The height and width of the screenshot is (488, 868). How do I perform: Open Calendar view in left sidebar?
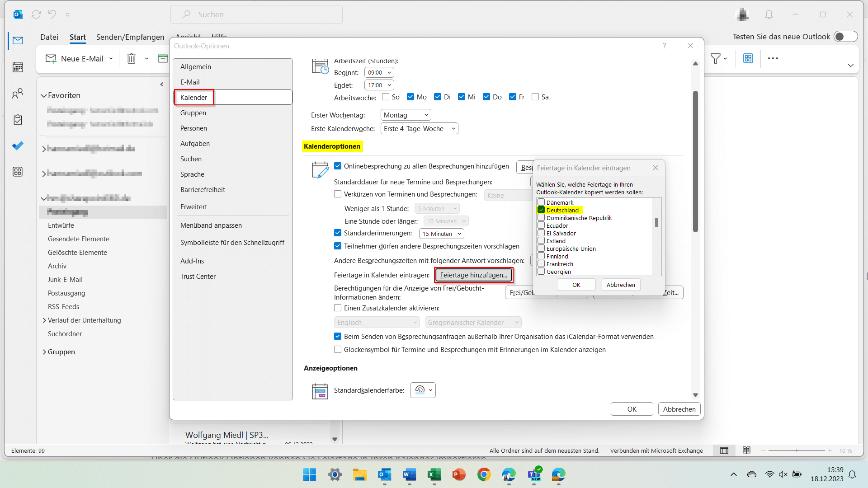point(18,67)
